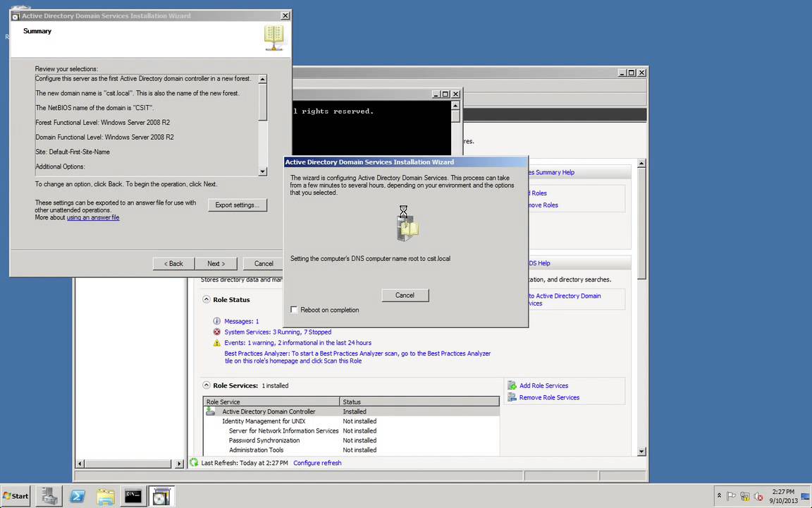The width and height of the screenshot is (812, 508).
Task: Click the network tray icon
Action: [744, 496]
